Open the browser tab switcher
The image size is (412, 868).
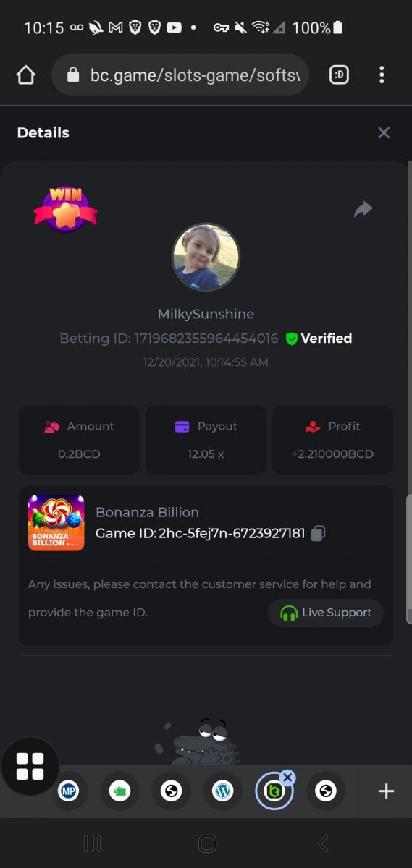(x=339, y=75)
